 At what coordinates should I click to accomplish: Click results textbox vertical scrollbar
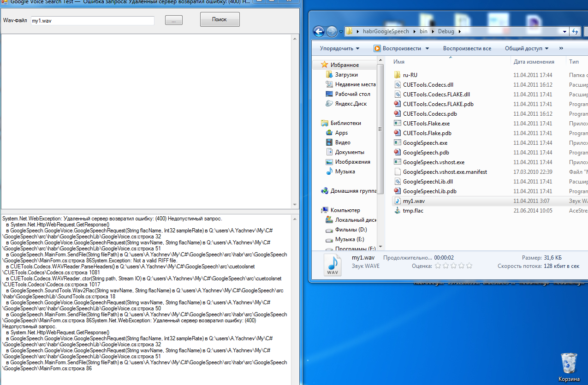tap(295, 121)
